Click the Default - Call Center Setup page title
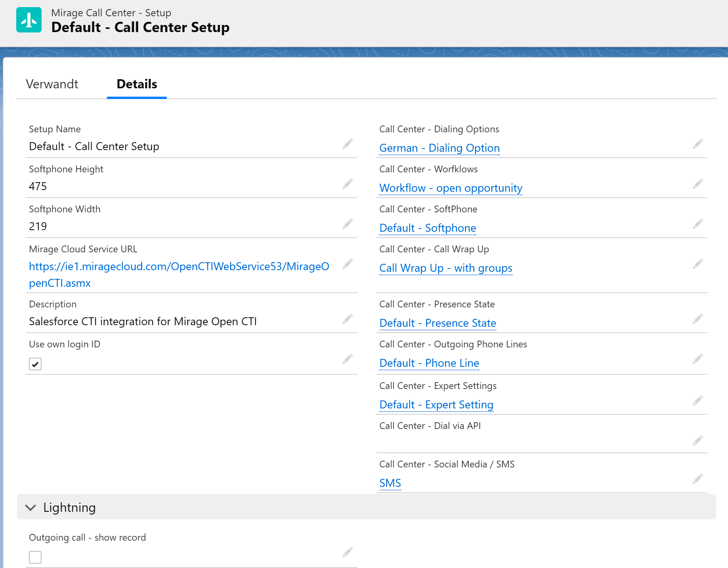Screen dimensions: 728x568 click(141, 27)
